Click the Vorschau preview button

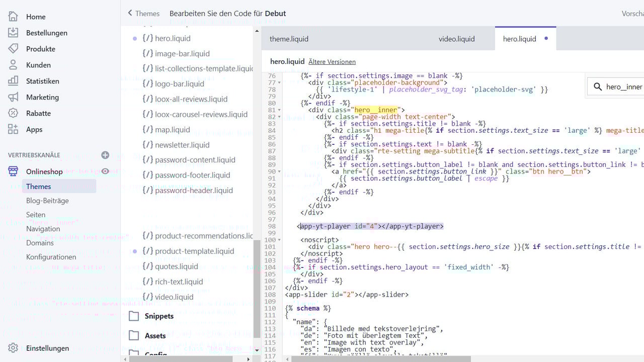633,14
